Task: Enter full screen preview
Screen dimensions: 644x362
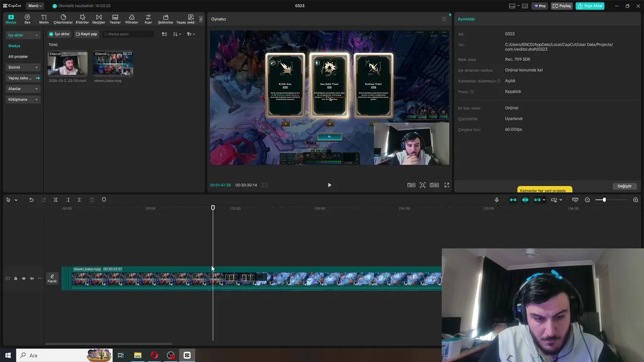Action: tap(447, 185)
